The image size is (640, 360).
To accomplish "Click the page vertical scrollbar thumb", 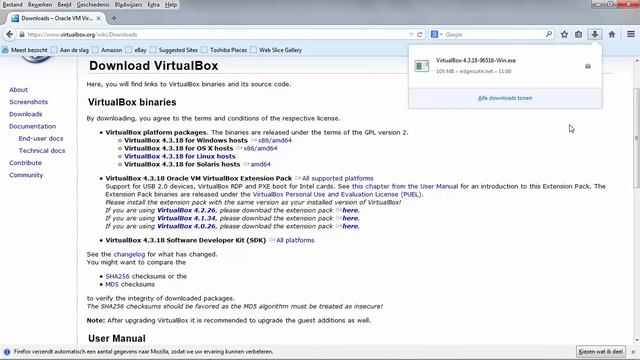I will pyautogui.click(x=636, y=137).
